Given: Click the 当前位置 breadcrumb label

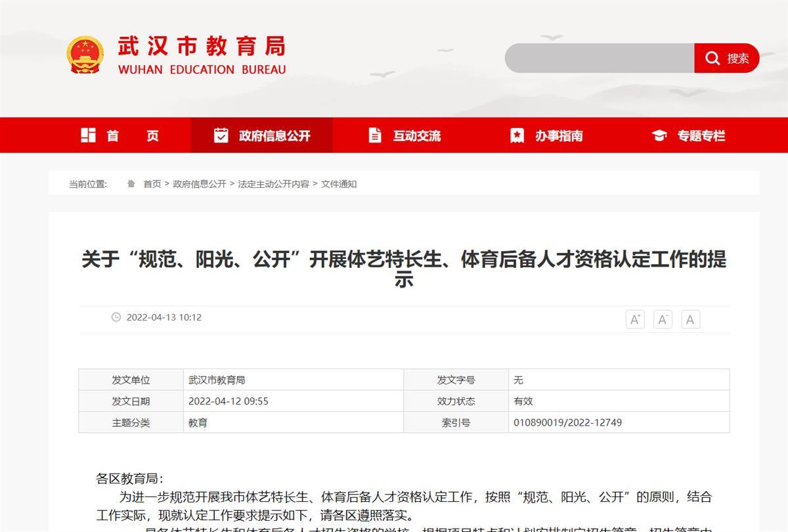Looking at the screenshot, I should pos(88,184).
